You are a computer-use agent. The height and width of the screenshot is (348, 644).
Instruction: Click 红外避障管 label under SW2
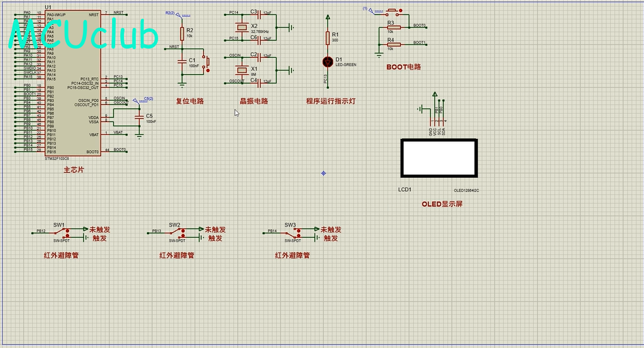(x=177, y=255)
